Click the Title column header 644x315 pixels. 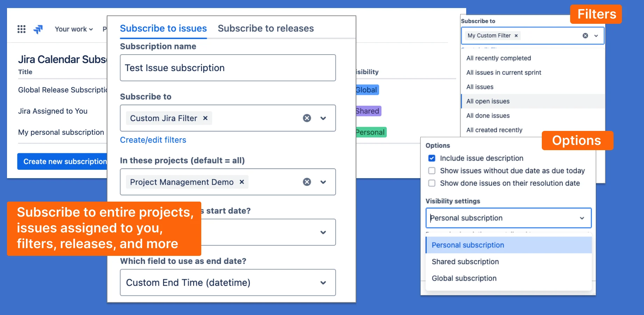click(x=25, y=72)
